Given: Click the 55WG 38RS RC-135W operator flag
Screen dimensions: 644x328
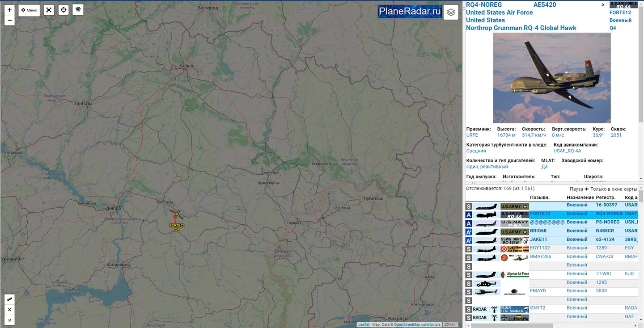Looking at the screenshot, I should [x=515, y=240].
